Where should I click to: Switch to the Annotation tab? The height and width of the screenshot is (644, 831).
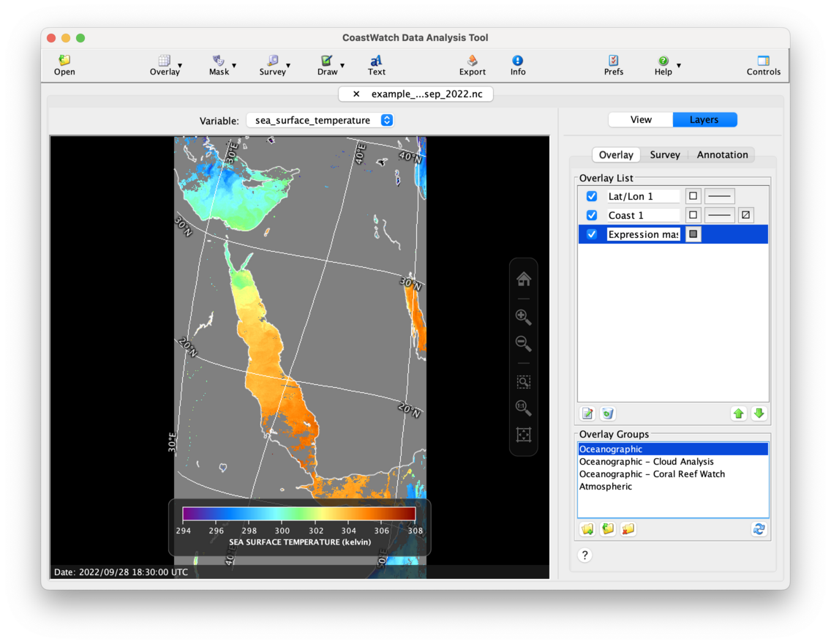722,155
